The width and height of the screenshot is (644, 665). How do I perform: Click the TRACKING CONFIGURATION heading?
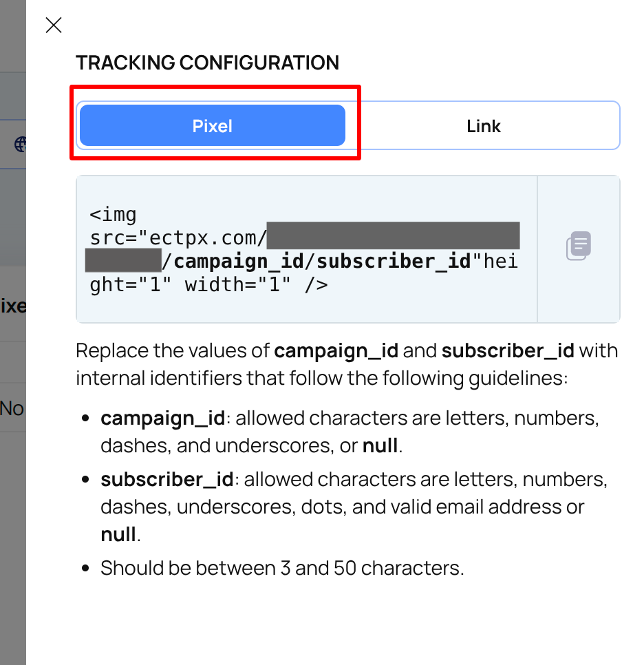click(207, 63)
